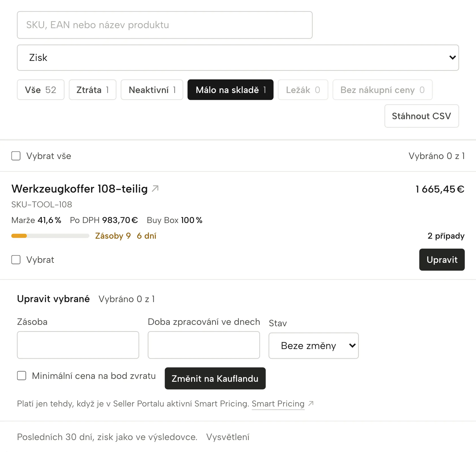Image resolution: width=476 pixels, height=452 pixels.
Task: Click into the Zásoba input field
Action: click(x=78, y=345)
